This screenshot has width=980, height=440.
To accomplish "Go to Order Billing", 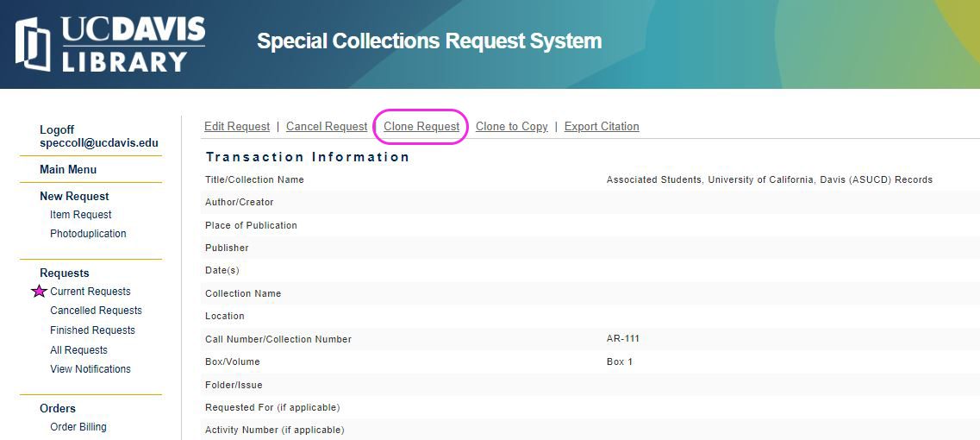I will pyautogui.click(x=78, y=427).
